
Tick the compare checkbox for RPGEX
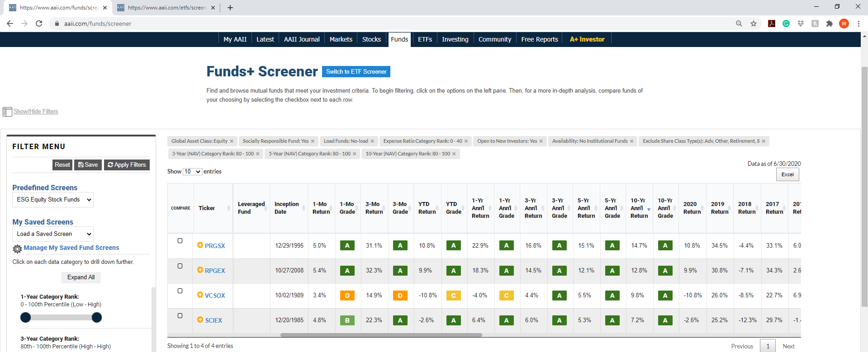(180, 266)
